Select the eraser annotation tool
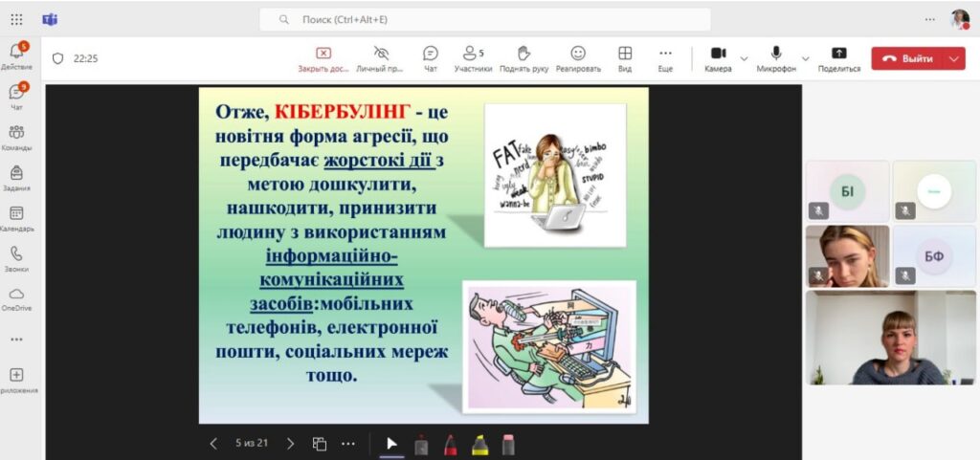The image size is (980, 460). (508, 444)
